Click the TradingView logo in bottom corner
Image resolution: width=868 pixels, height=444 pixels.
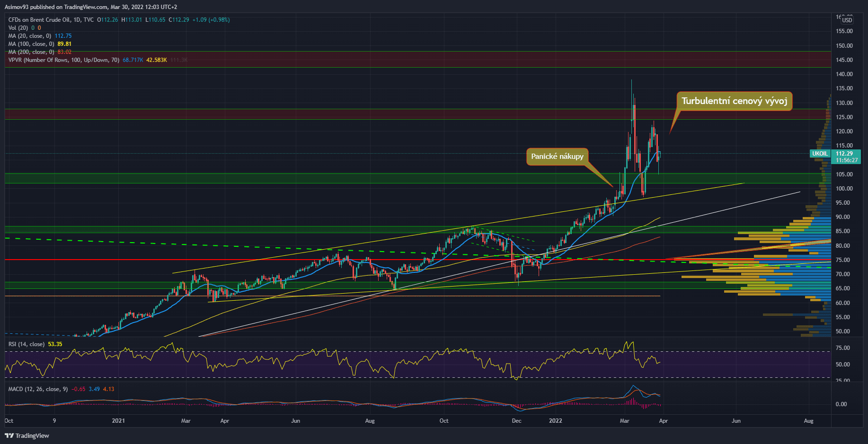click(x=27, y=435)
